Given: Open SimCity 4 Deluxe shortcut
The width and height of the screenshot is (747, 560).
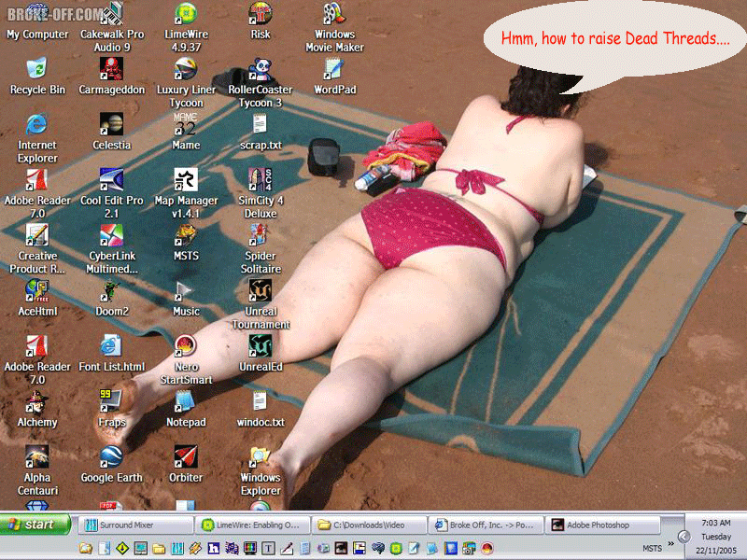Looking at the screenshot, I should click(x=261, y=181).
